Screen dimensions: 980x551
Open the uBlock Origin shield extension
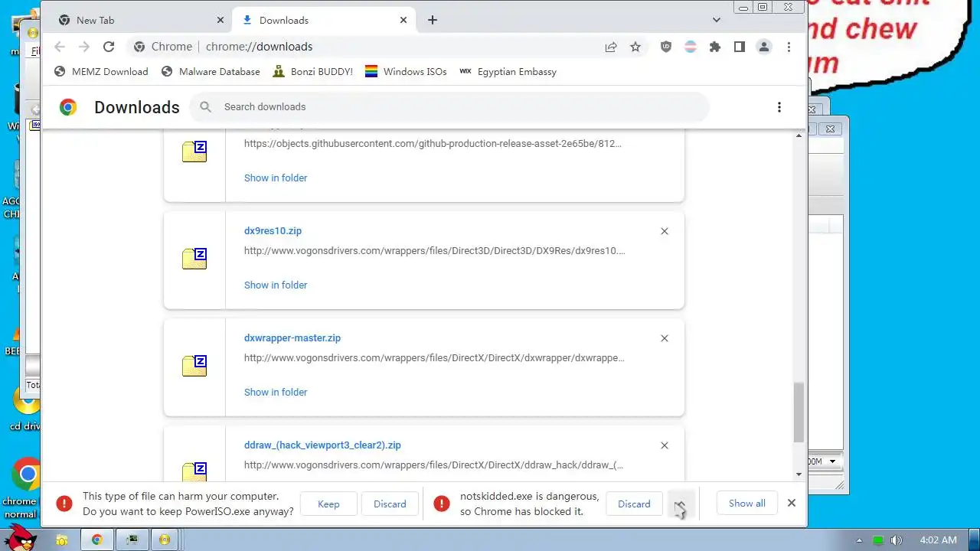(x=666, y=47)
